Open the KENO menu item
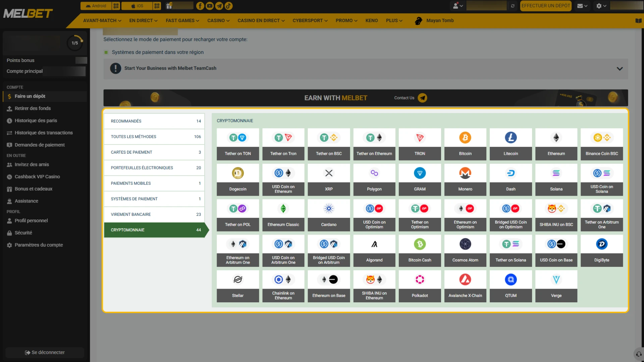Viewport: 644px width, 362px height. (371, 20)
